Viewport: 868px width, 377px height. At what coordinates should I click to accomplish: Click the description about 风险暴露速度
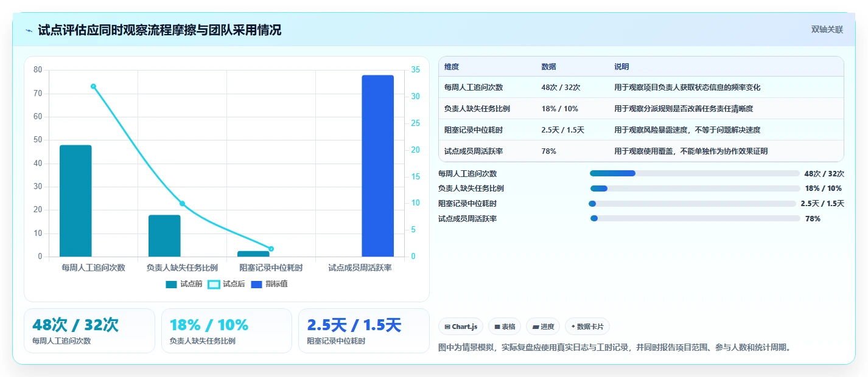687,130
